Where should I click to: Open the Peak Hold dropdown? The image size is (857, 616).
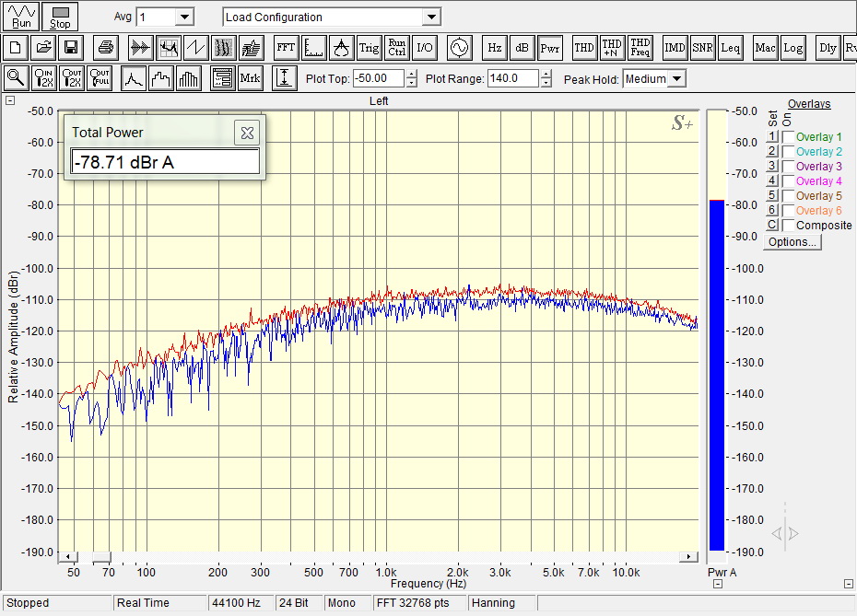pyautogui.click(x=676, y=78)
